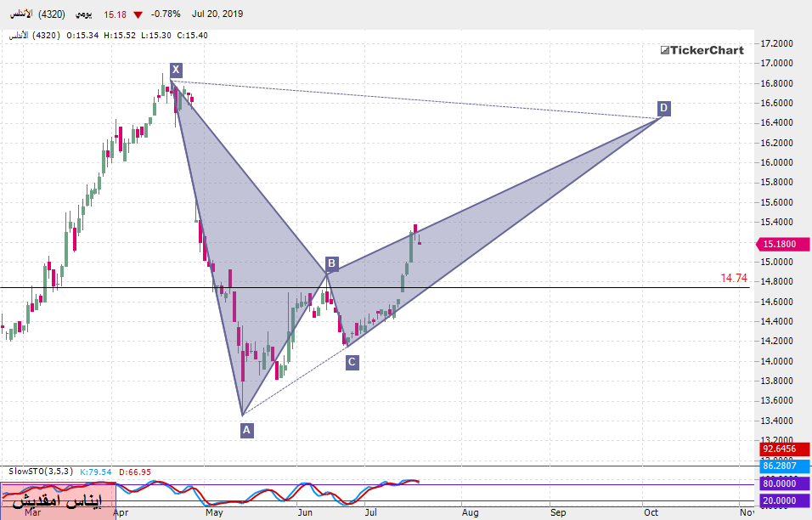Click the X point marker of the pattern

tap(175, 70)
